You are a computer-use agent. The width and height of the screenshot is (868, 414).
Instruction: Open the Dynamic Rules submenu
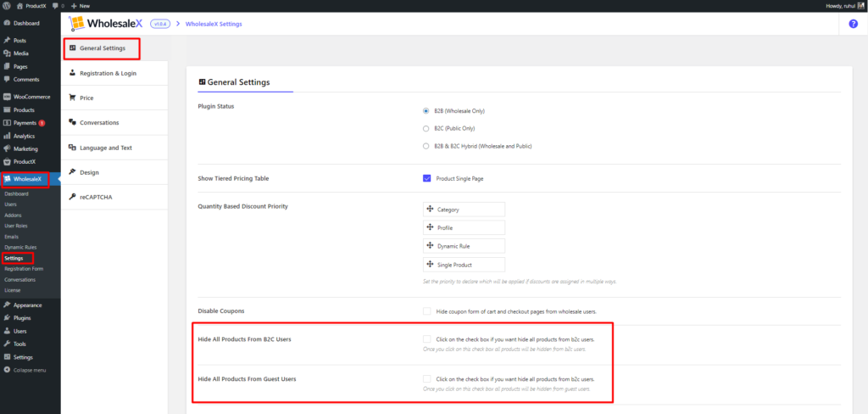pos(20,247)
